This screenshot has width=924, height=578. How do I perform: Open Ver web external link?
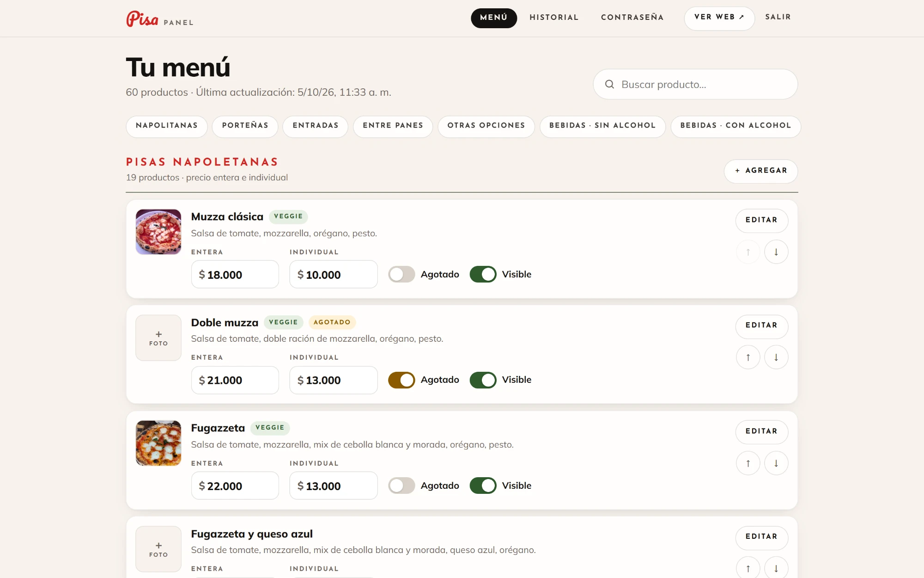click(x=719, y=18)
